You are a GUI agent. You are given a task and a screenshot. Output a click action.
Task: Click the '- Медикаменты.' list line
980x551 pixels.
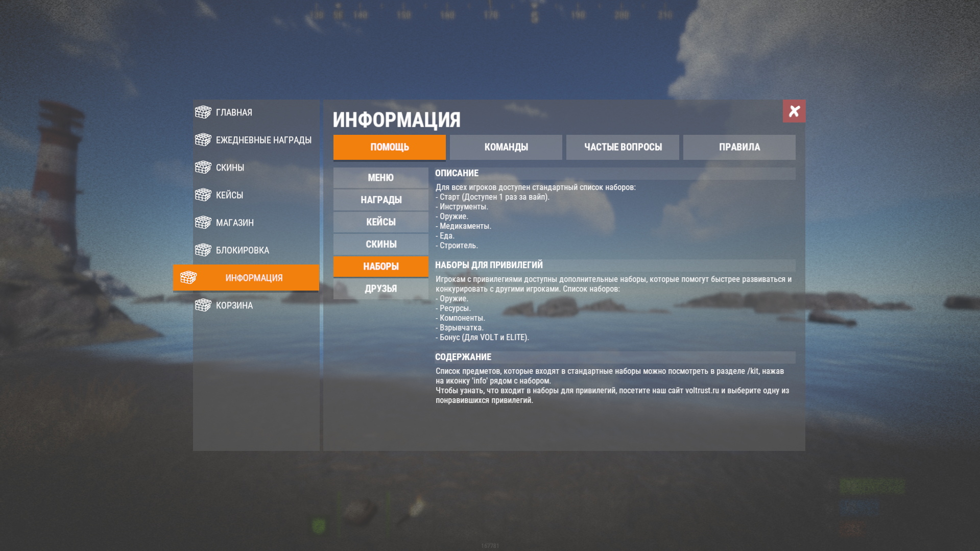(463, 226)
